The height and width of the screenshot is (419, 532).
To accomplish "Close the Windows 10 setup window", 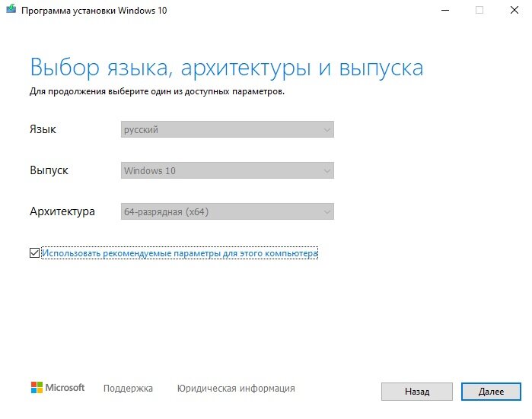I will pyautogui.click(x=514, y=10).
